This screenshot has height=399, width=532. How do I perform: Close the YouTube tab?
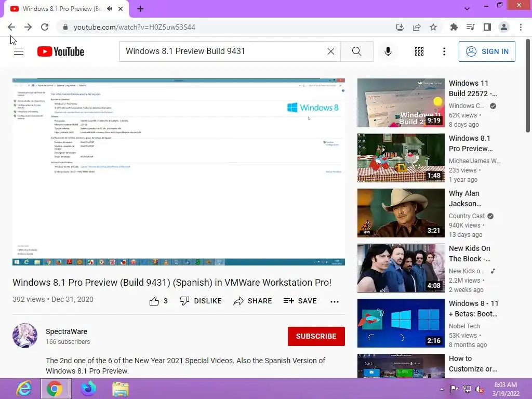(x=121, y=9)
